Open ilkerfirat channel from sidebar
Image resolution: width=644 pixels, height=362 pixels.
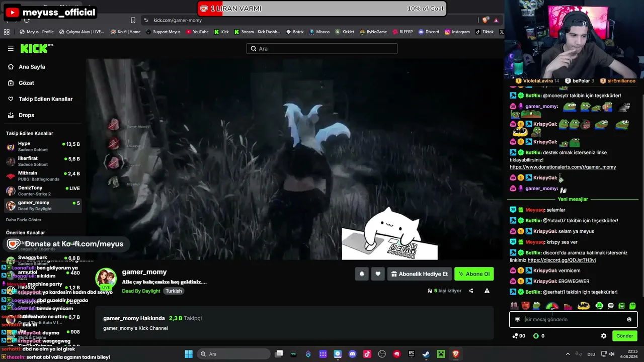pyautogui.click(x=43, y=161)
